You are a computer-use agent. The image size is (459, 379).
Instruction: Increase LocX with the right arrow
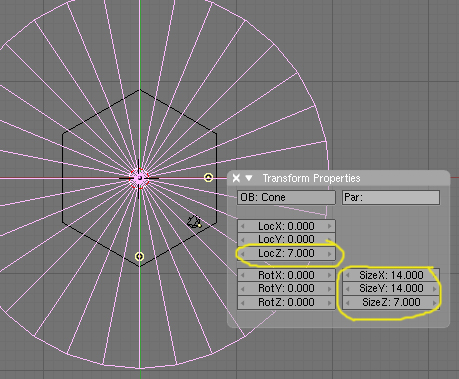tap(330, 226)
